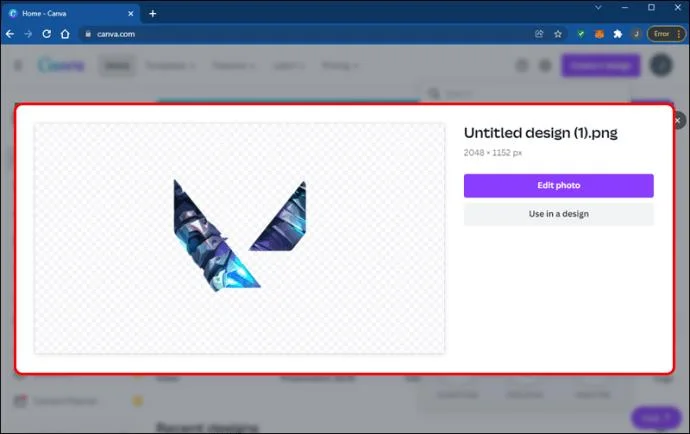Click the Edit photo button
Screen dimensions: 690x434
coord(558,185)
